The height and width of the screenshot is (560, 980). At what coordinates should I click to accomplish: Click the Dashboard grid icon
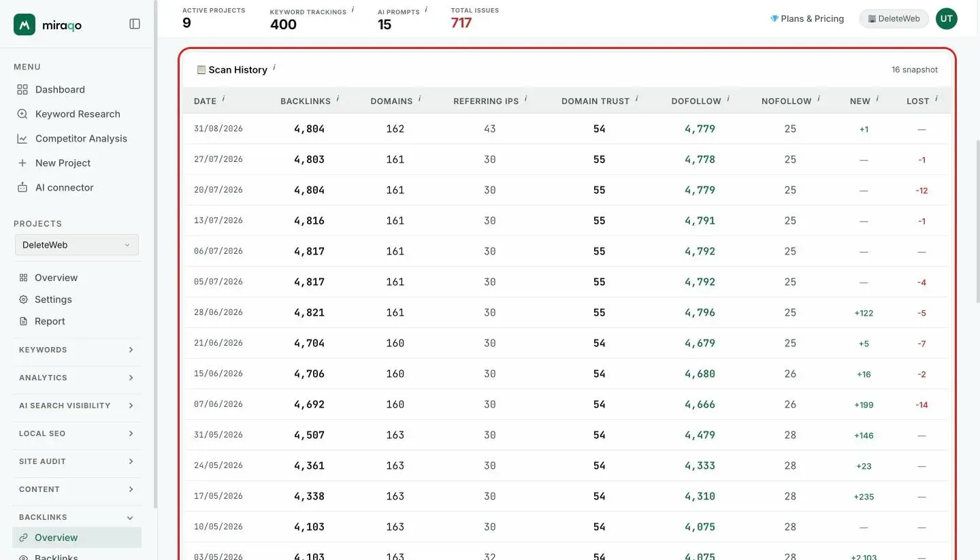coord(22,90)
